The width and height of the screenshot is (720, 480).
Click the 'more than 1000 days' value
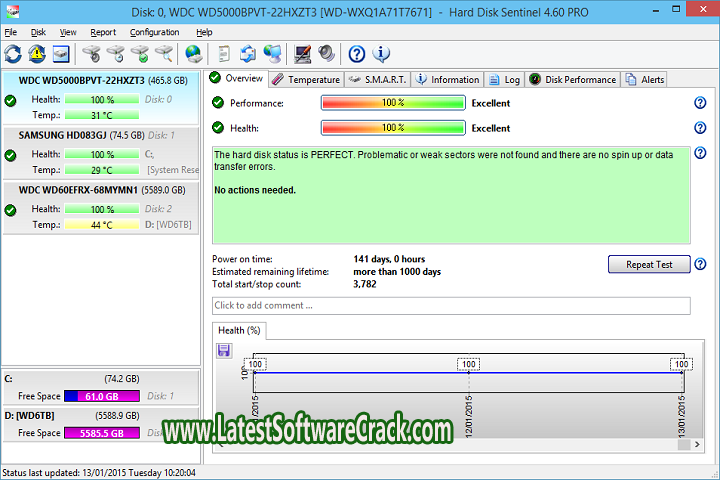[x=397, y=272]
